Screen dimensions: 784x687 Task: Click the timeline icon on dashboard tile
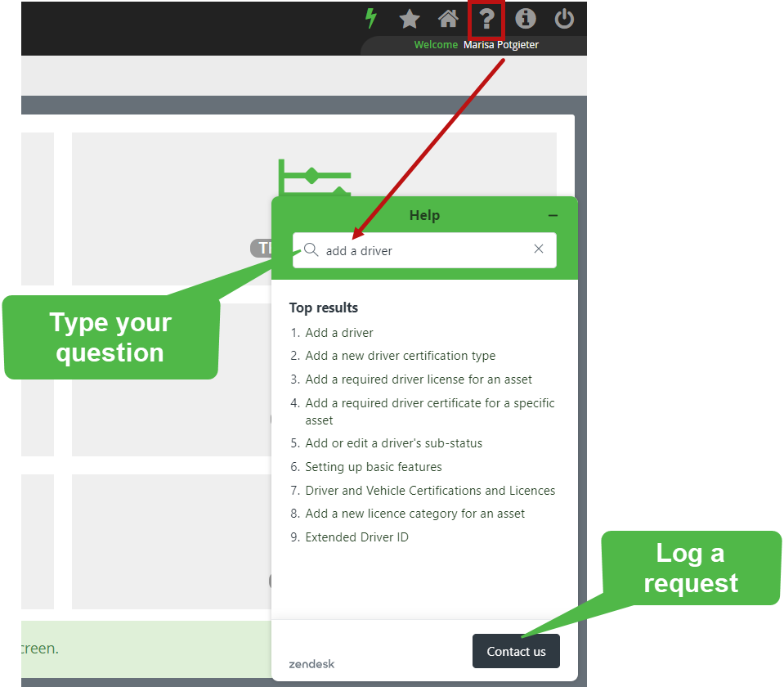pos(315,177)
